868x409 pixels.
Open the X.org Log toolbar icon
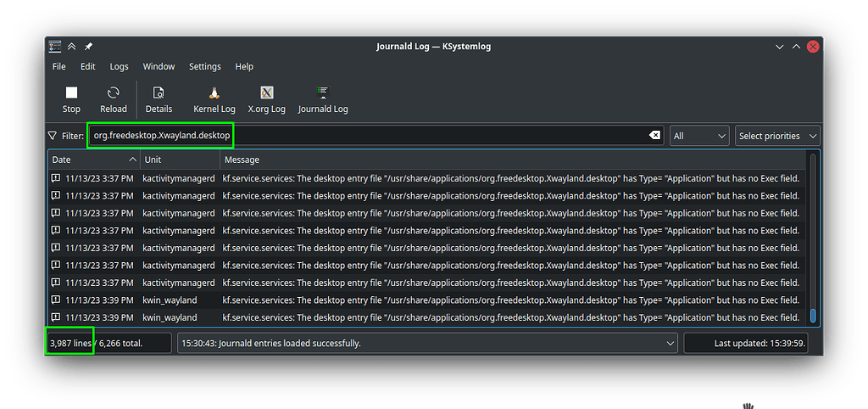pos(266,92)
